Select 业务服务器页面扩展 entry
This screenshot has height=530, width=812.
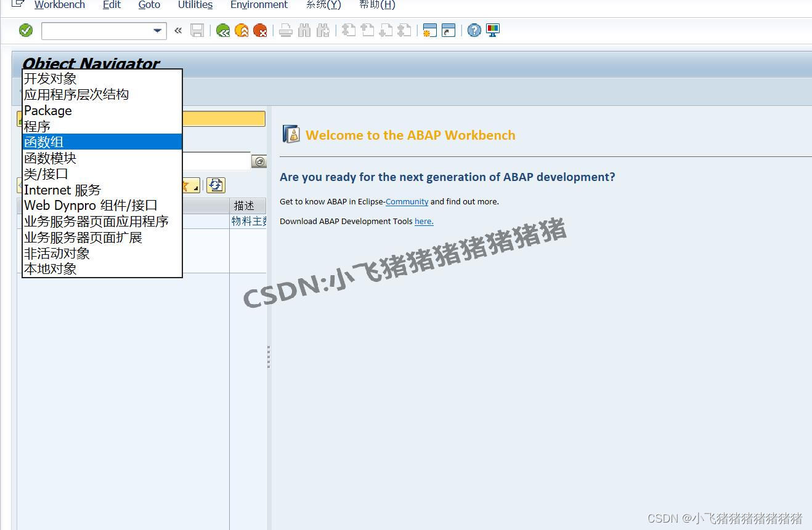tap(102, 238)
